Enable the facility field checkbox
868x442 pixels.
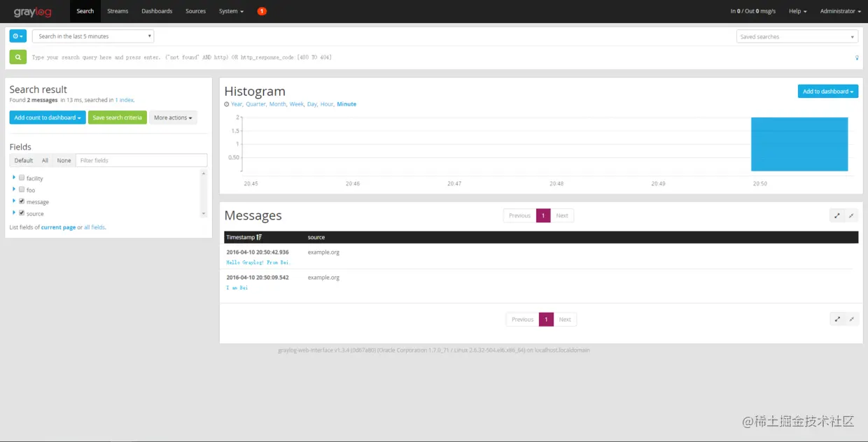click(x=22, y=178)
